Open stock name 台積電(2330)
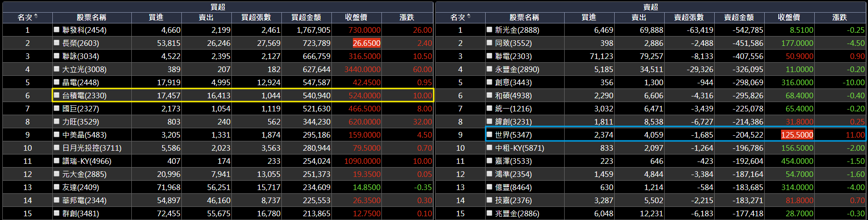868x220 pixels. [85, 95]
